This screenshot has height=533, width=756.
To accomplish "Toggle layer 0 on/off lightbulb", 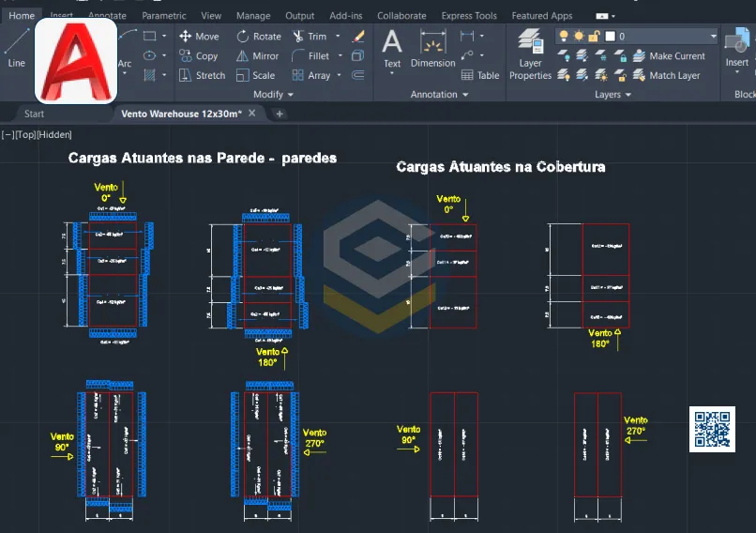I will pyautogui.click(x=564, y=37).
